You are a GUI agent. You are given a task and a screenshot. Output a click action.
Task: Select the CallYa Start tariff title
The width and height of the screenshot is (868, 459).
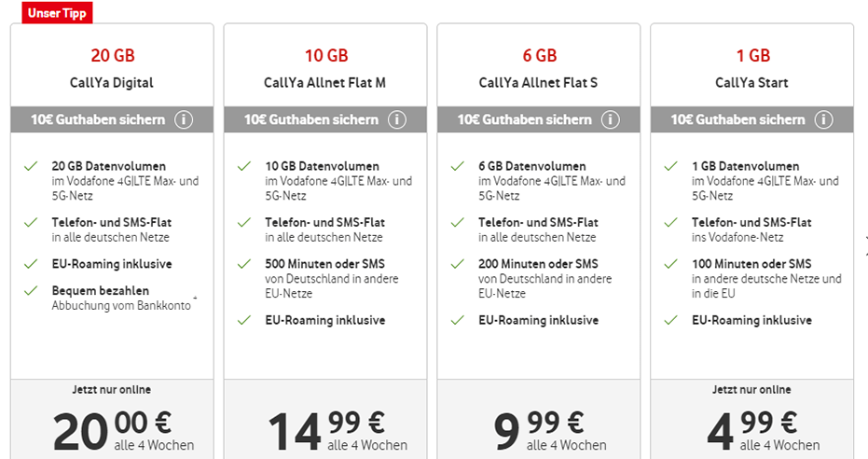pyautogui.click(x=751, y=83)
